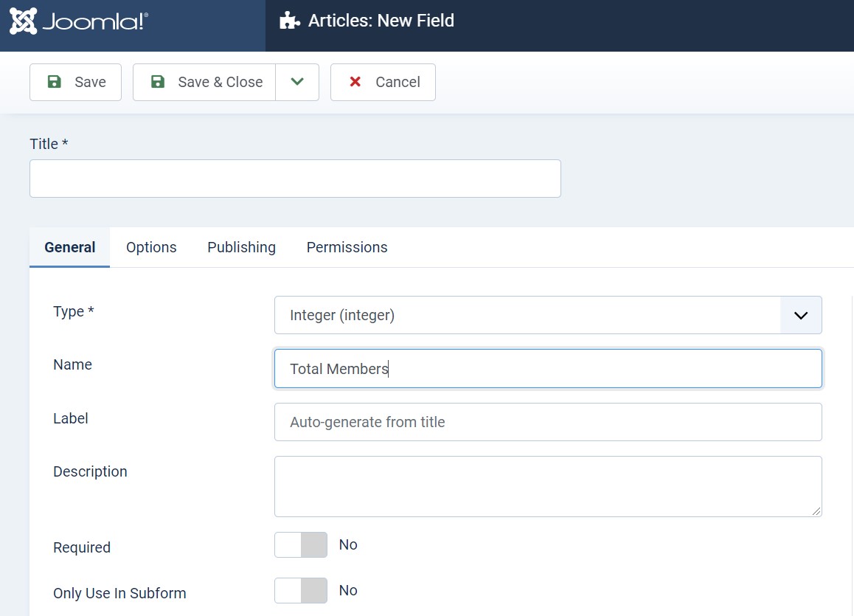Click the Cancel button
The width and height of the screenshot is (854, 616).
(x=383, y=82)
